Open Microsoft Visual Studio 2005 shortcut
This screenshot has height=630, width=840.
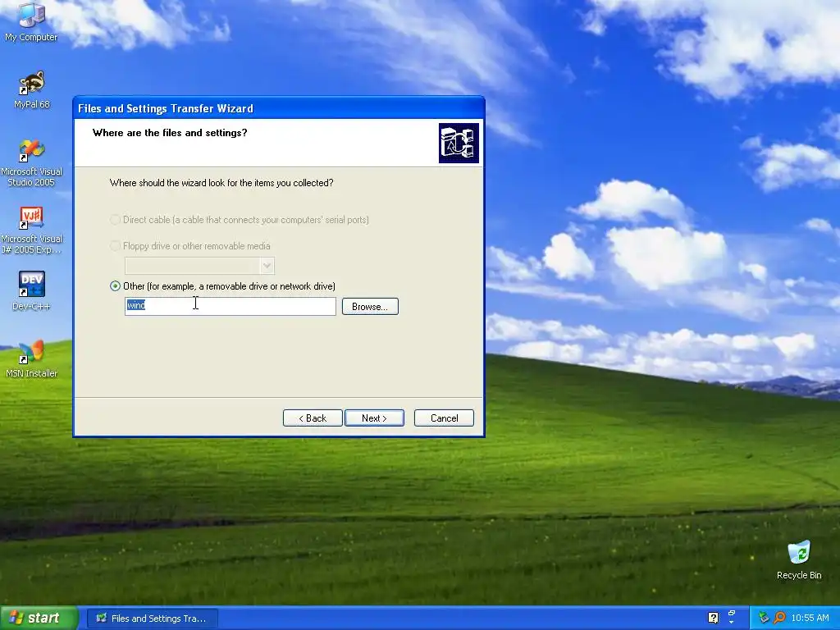(x=31, y=162)
